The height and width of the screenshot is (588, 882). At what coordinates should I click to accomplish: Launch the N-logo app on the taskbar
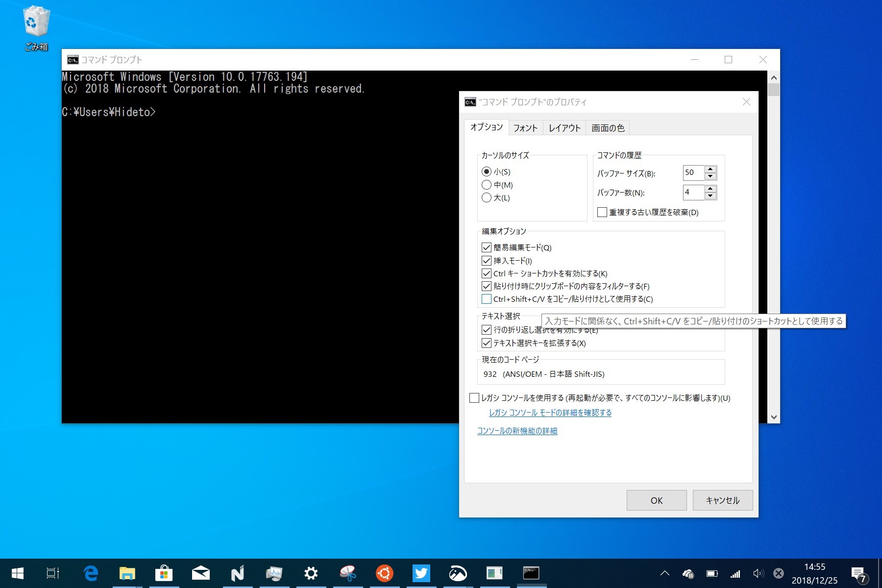pos(238,573)
